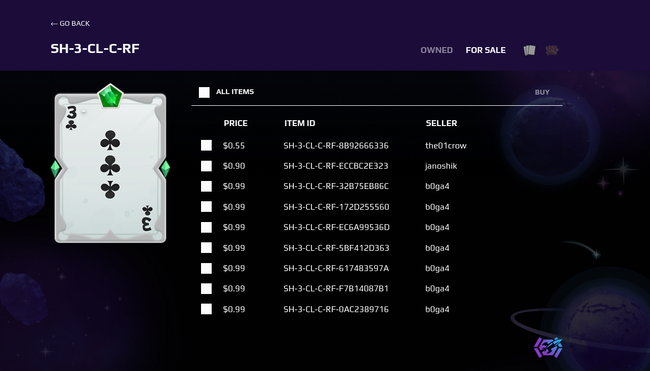Image resolution: width=650 pixels, height=371 pixels.
Task: Tick checkbox for item SH-3-CL-C-RF-0AC2389716
Action: tap(206, 309)
